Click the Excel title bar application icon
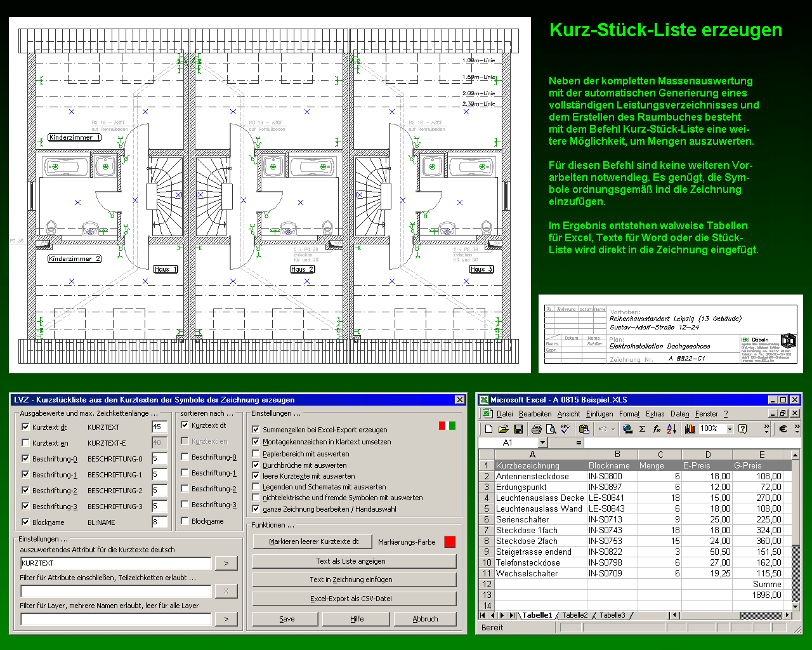This screenshot has width=812, height=650. 484,400
